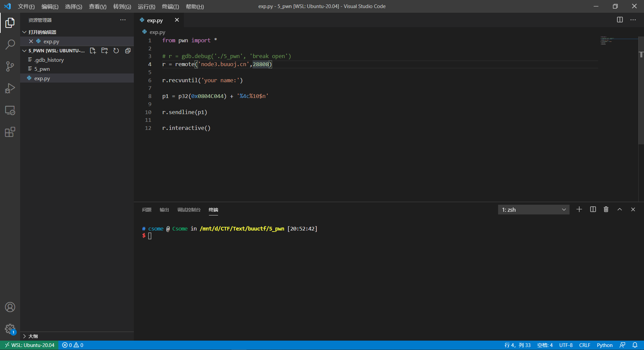Click the editor minimap preview
This screenshot has height=350, width=644.
coord(619,41)
